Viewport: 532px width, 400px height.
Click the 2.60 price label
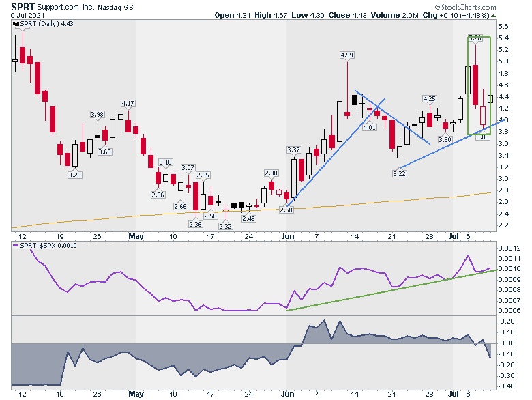(286, 210)
